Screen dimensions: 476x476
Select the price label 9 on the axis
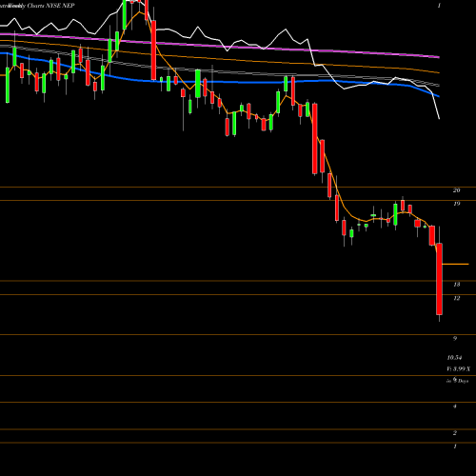pyautogui.click(x=455, y=339)
